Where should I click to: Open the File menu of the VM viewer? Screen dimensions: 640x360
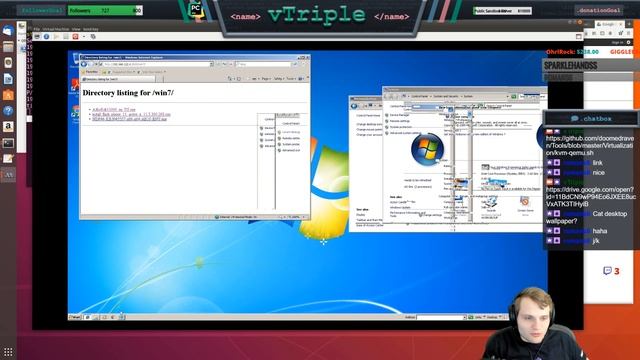coord(37,29)
